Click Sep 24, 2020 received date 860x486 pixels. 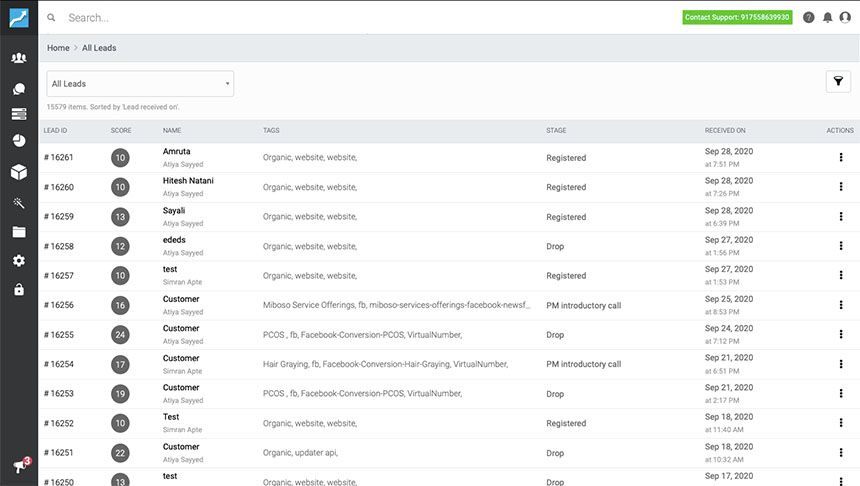point(729,328)
